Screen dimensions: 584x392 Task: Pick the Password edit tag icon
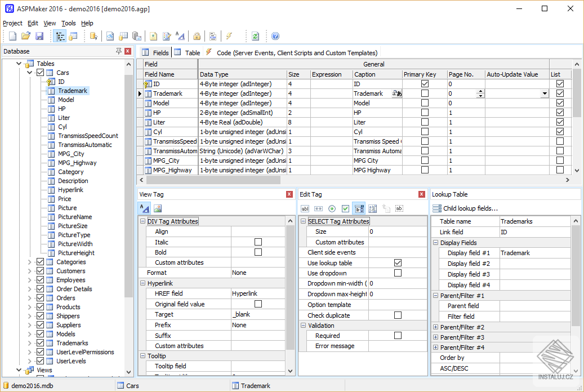318,208
